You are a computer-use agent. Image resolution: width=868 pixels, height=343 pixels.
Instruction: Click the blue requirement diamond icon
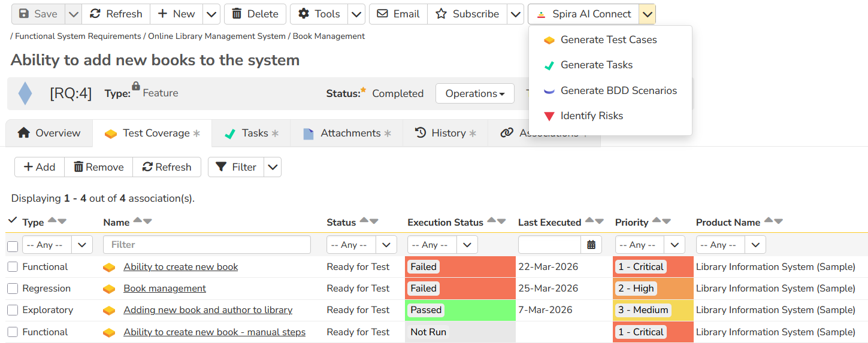(25, 93)
